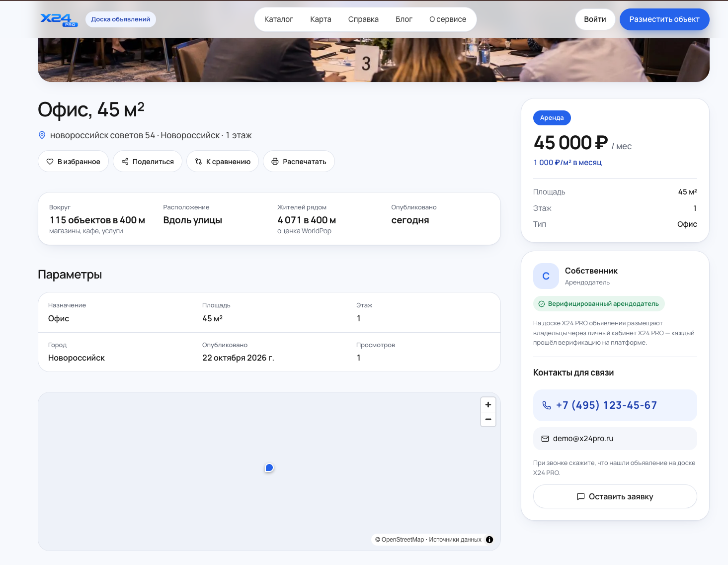Click the heading Офис, 45 м²
Screen dimensions: 728x565
coord(91,109)
